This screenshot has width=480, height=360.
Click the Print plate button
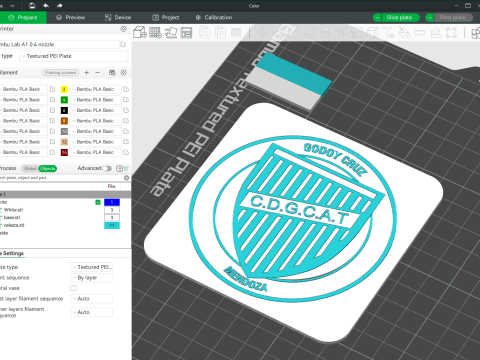point(453,18)
